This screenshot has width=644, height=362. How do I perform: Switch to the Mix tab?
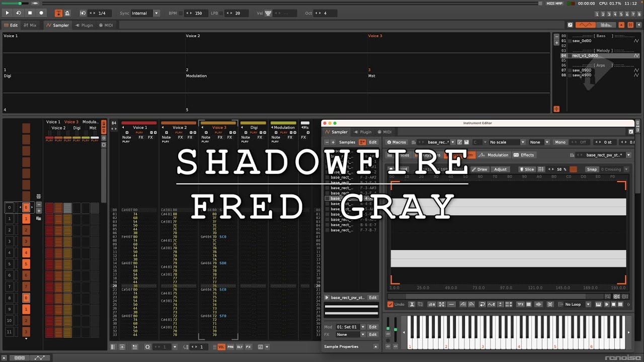(30, 25)
